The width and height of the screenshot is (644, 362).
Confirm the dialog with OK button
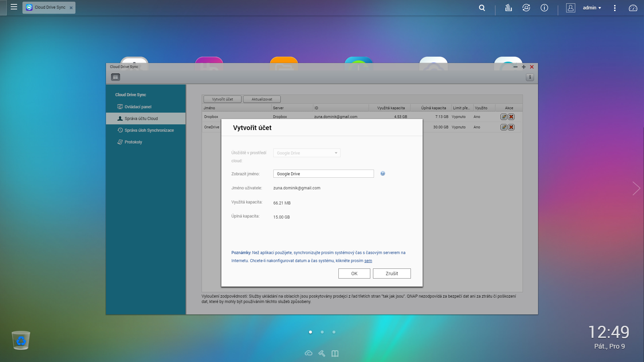point(354,274)
